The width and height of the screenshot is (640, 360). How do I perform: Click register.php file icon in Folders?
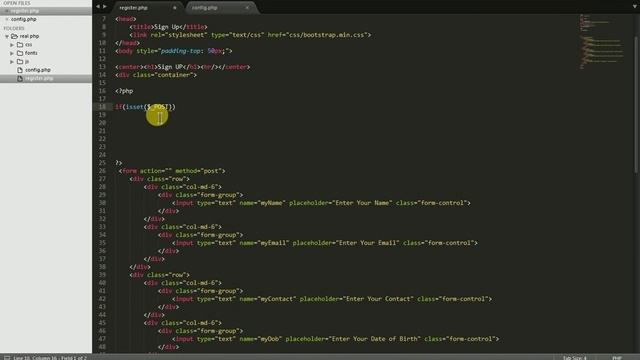coord(20,78)
